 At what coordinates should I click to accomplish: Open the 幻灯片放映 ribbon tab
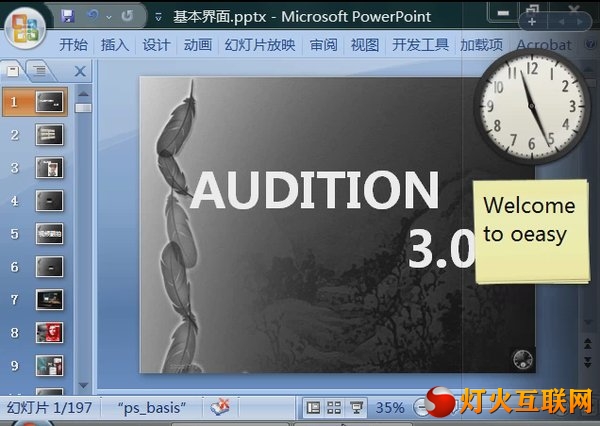click(x=260, y=45)
